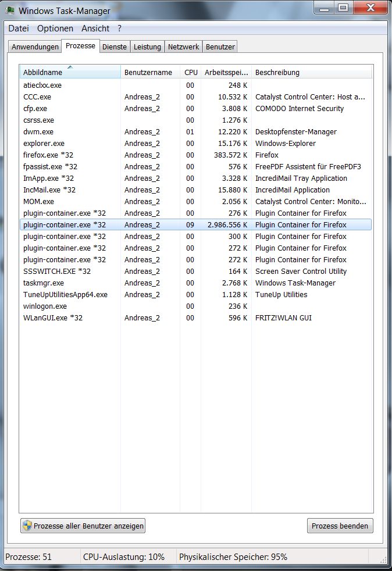Click the window resize grip
The width and height of the screenshot is (392, 571).
coord(383,560)
